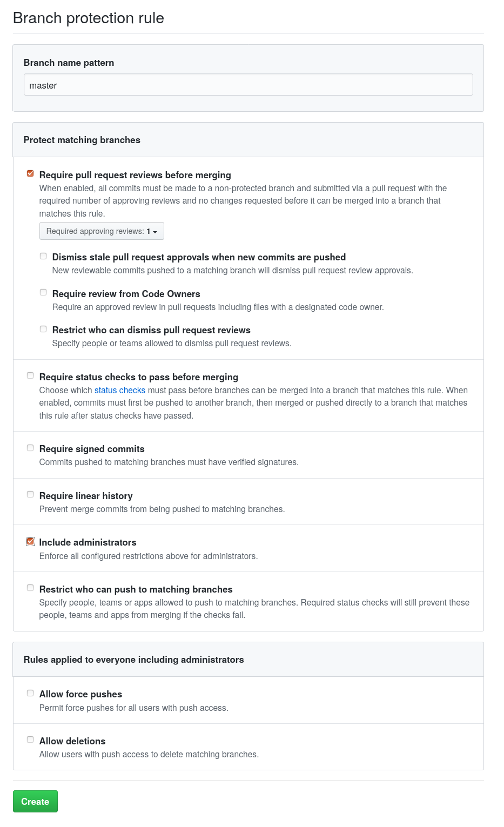The width and height of the screenshot is (504, 827).
Task: Open the status checks link
Action: click(119, 390)
